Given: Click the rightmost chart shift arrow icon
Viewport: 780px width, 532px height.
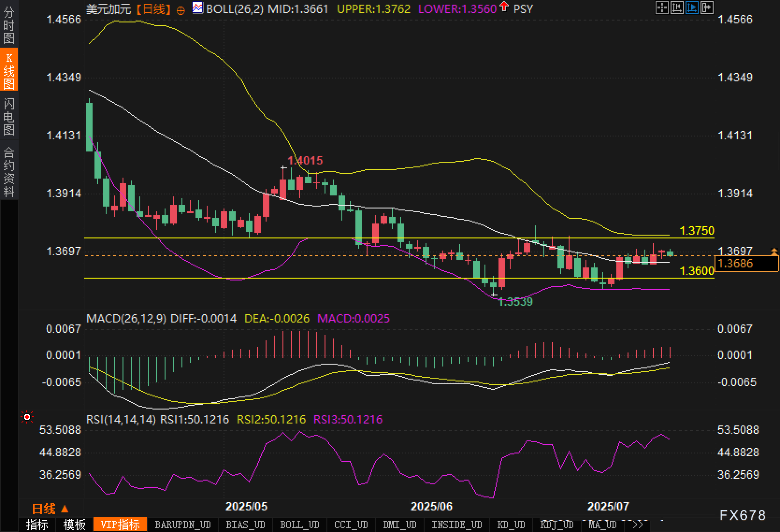Looking at the screenshot, I should [707, 7].
